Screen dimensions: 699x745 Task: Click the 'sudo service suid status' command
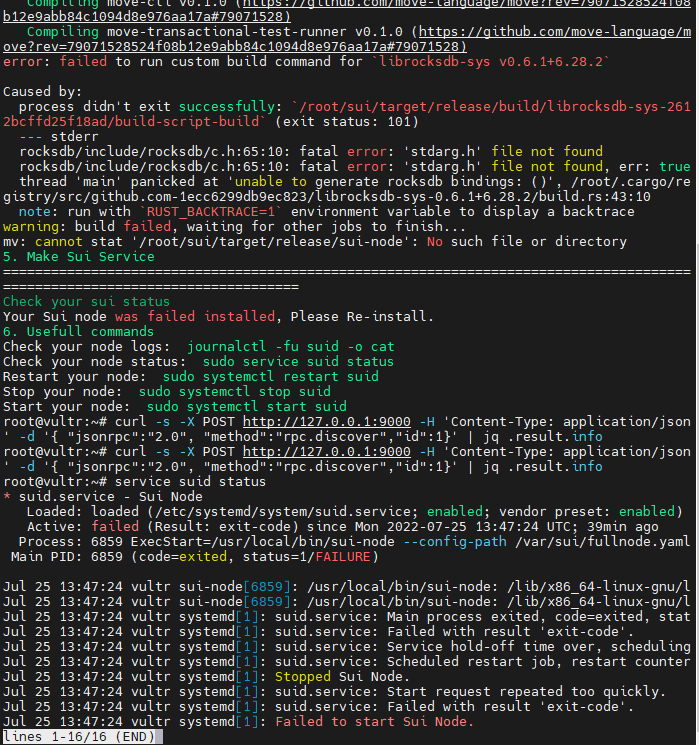pos(298,362)
